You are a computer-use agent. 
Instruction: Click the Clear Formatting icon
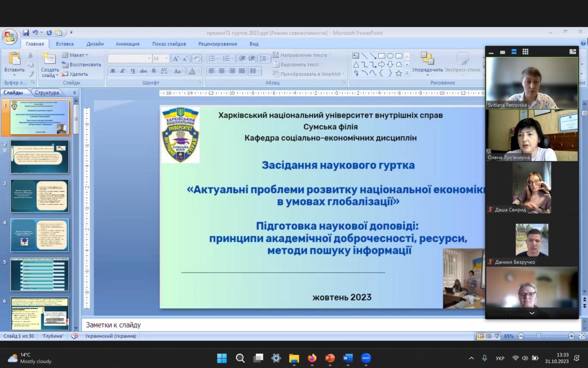point(196,58)
